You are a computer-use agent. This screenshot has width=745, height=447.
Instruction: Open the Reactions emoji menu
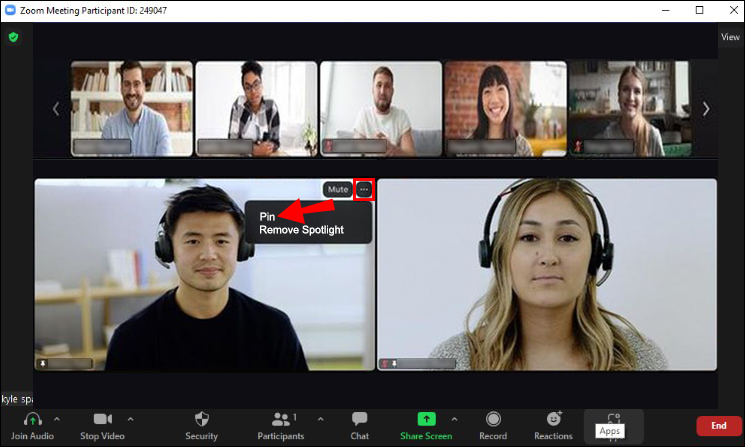(553, 426)
